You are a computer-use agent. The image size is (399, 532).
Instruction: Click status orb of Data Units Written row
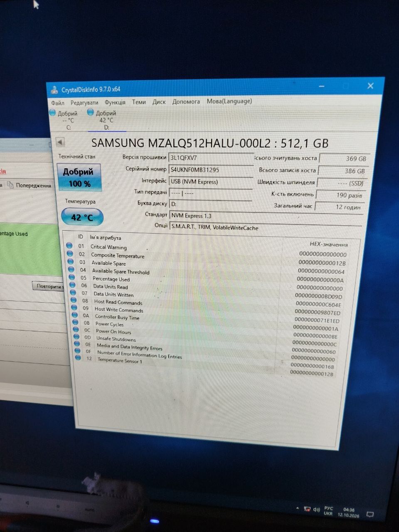coord(73,292)
